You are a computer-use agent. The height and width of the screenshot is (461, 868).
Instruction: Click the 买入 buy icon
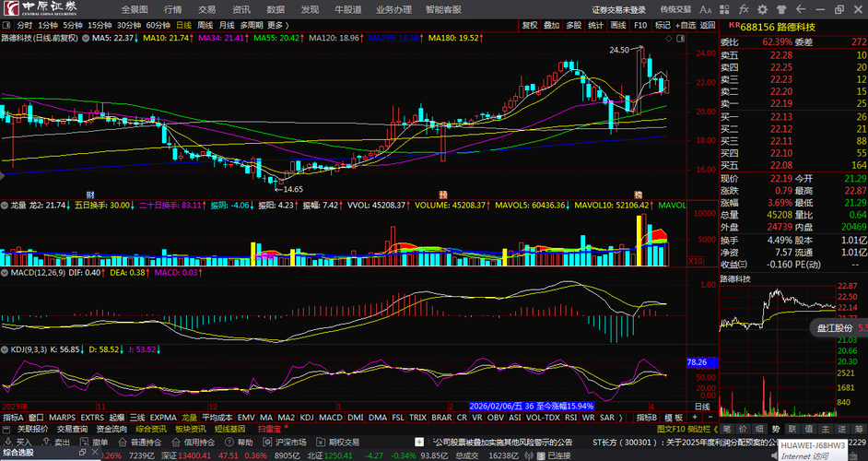8,443
